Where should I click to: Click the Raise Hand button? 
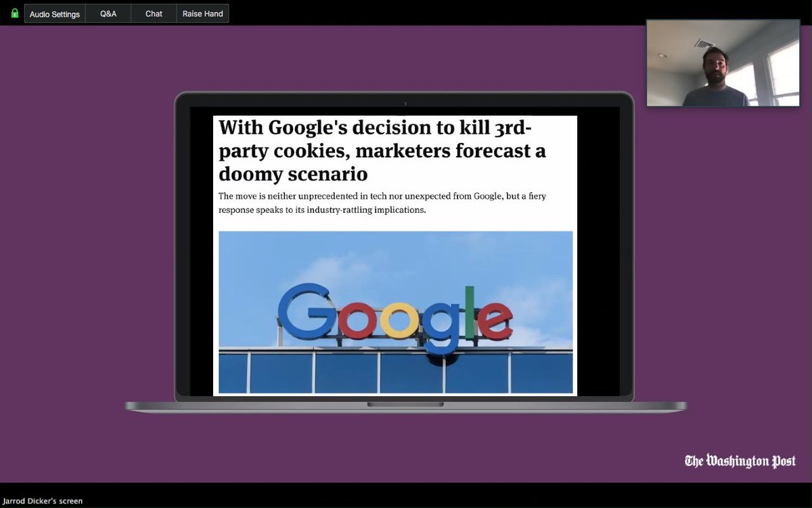pyautogui.click(x=202, y=14)
